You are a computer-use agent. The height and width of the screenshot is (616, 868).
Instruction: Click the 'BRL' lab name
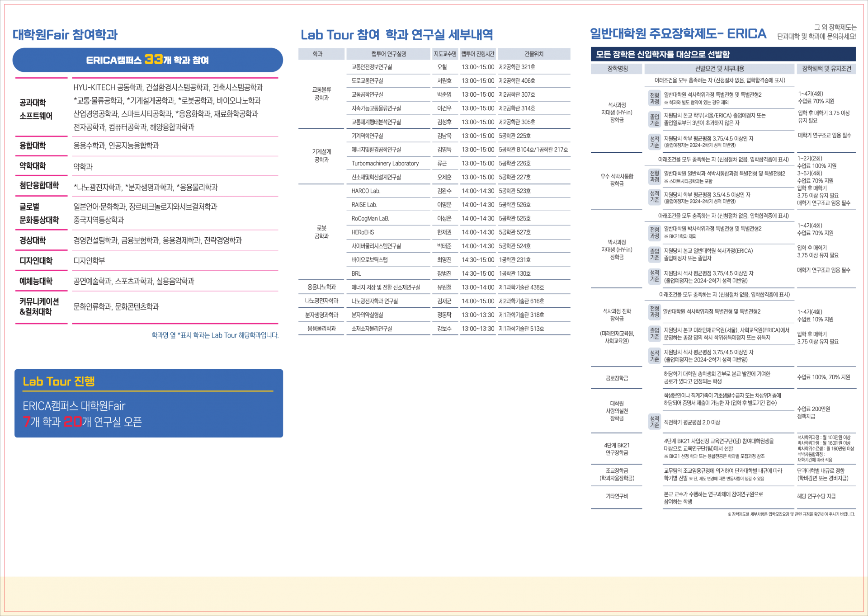[x=356, y=274]
